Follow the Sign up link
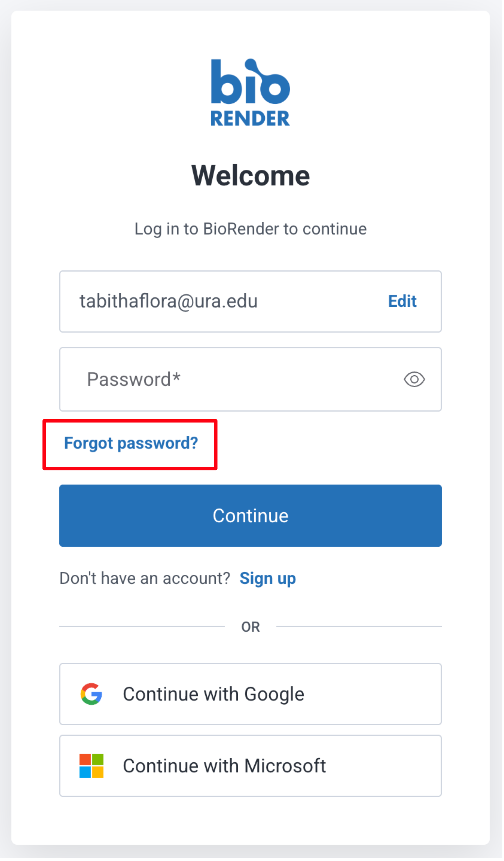 click(x=267, y=578)
